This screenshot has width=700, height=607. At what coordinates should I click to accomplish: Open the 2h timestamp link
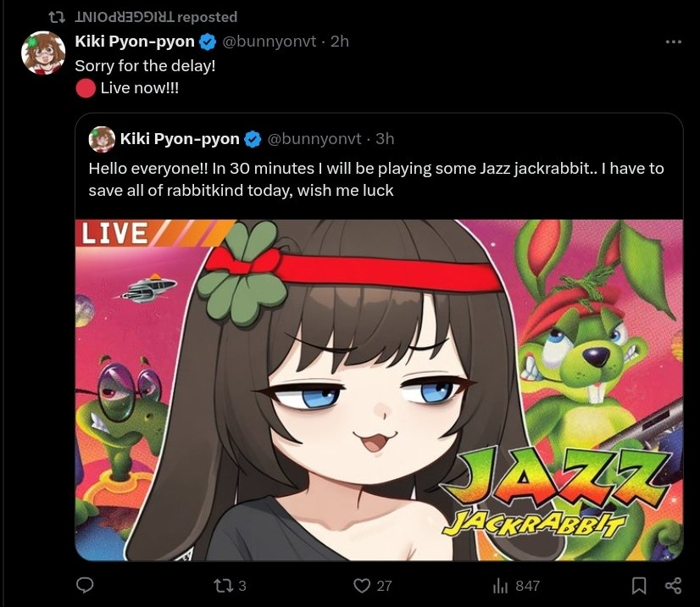pos(339,42)
